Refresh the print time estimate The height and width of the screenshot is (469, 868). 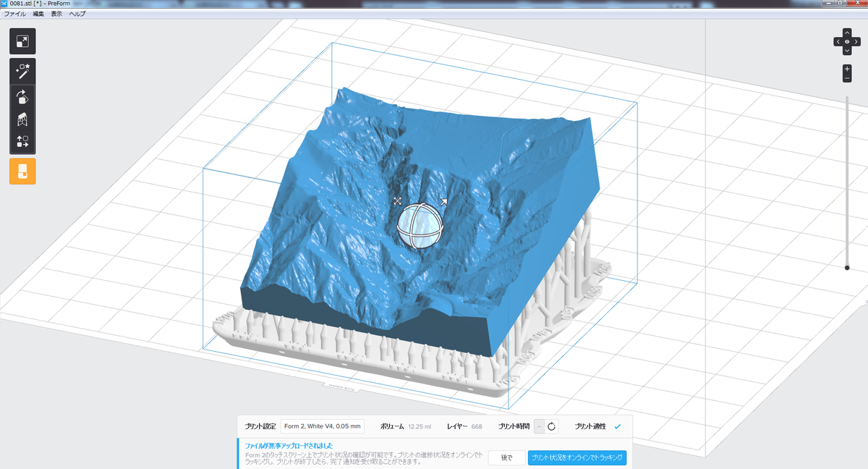pos(552,426)
